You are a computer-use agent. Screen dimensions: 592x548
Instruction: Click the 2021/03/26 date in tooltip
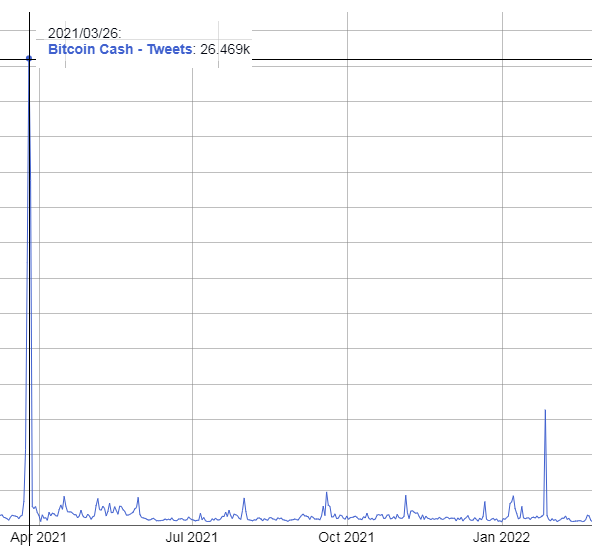(83, 33)
